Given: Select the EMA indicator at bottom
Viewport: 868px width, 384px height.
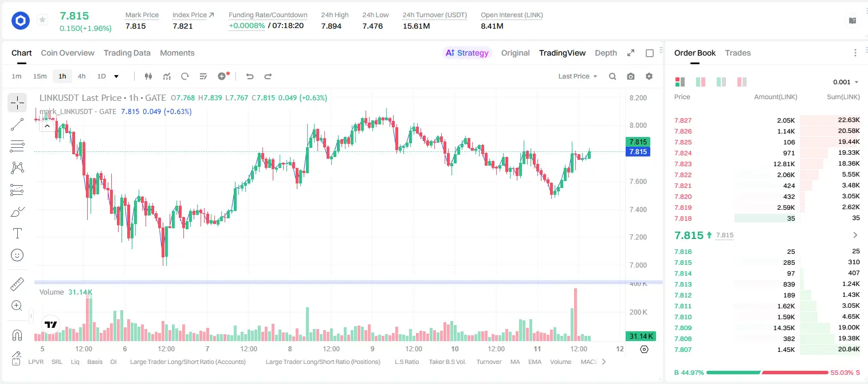Looking at the screenshot, I should coord(535,362).
